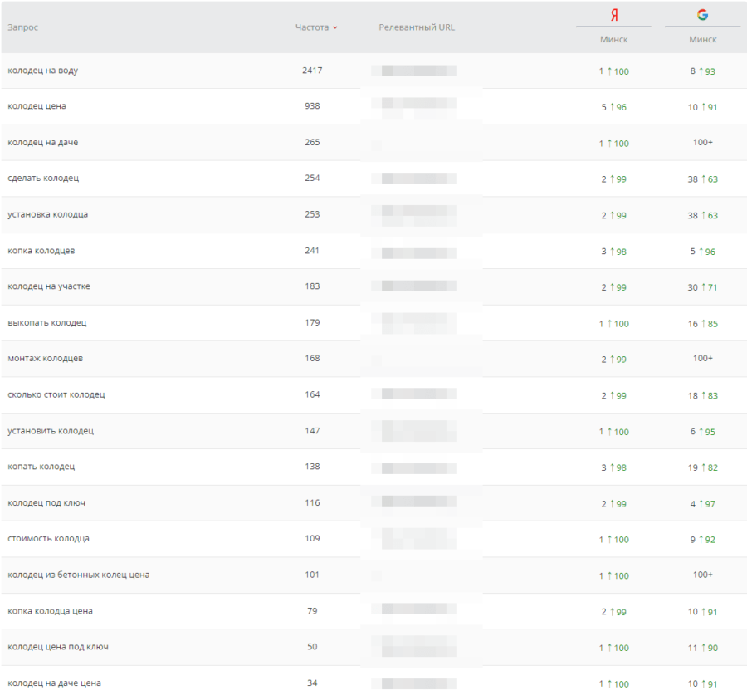Sort the table by the Запрос column header
Screen dimensions: 747x700
(23, 27)
